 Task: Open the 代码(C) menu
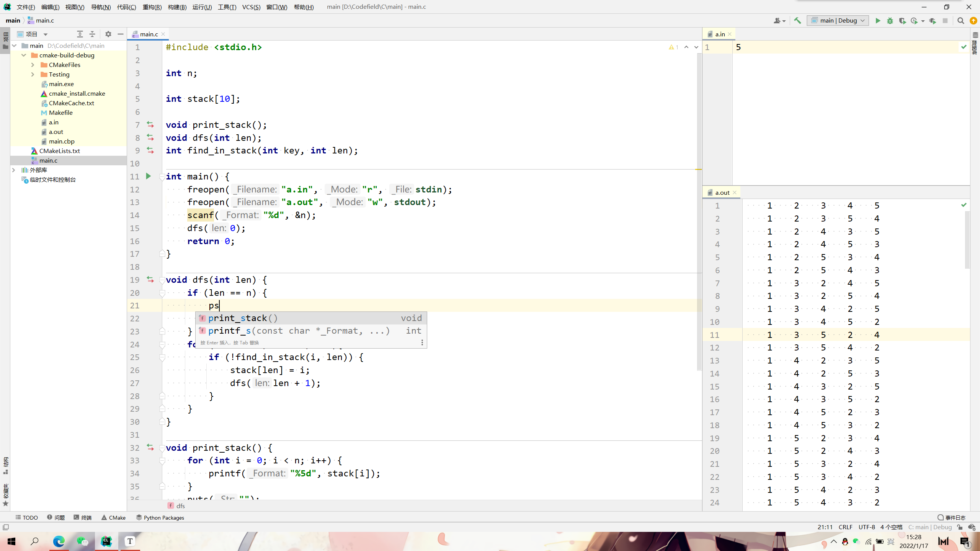pos(126,7)
